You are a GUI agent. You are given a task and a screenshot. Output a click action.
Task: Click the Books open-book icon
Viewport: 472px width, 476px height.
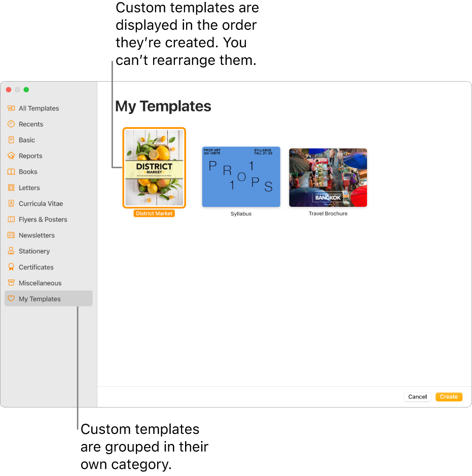11,172
